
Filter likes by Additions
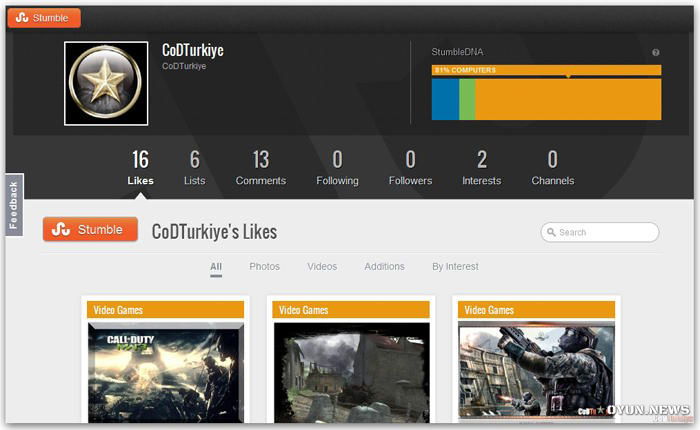(384, 267)
